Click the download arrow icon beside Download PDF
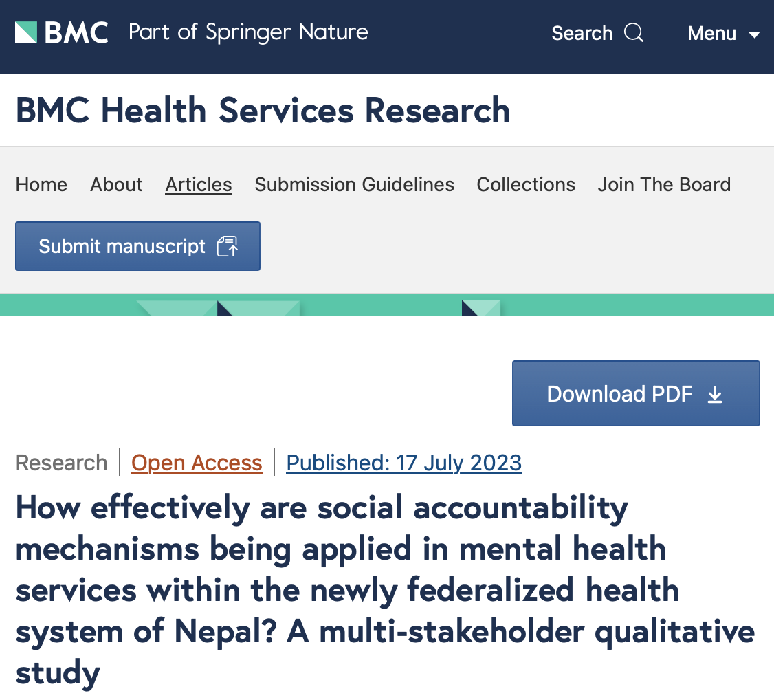This screenshot has width=774, height=700. pyautogui.click(x=715, y=394)
